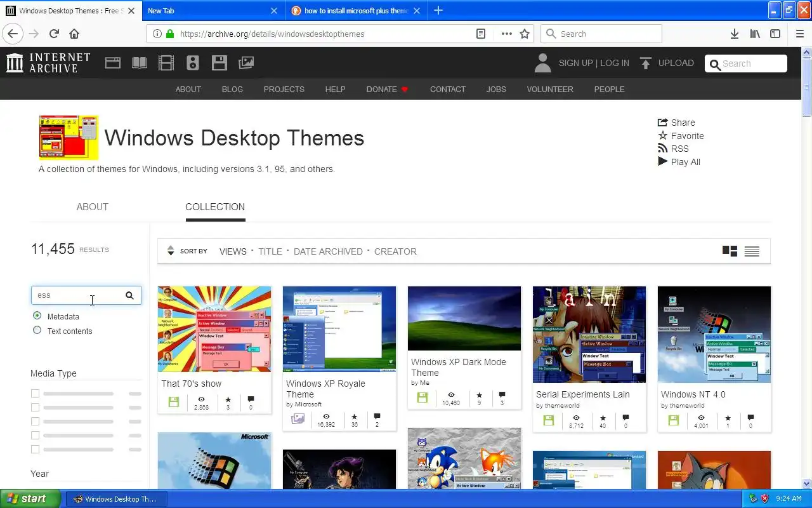The height and width of the screenshot is (508, 812).
Task: Check the fourth Media Type checkbox
Action: tap(35, 436)
